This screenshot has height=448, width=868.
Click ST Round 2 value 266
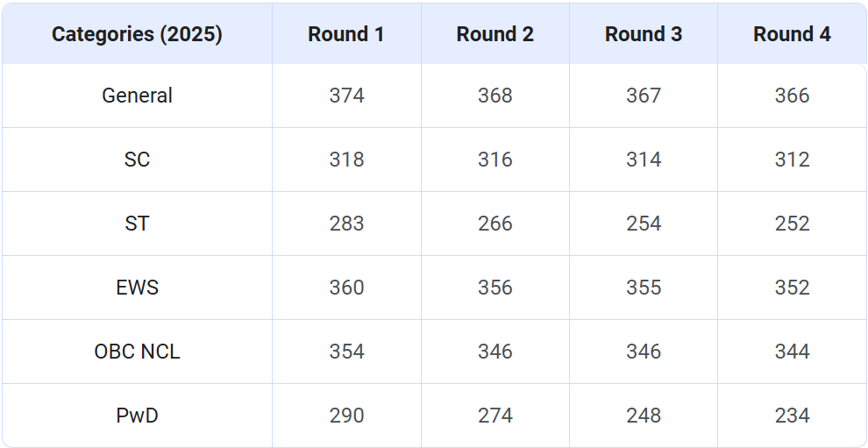(x=494, y=224)
